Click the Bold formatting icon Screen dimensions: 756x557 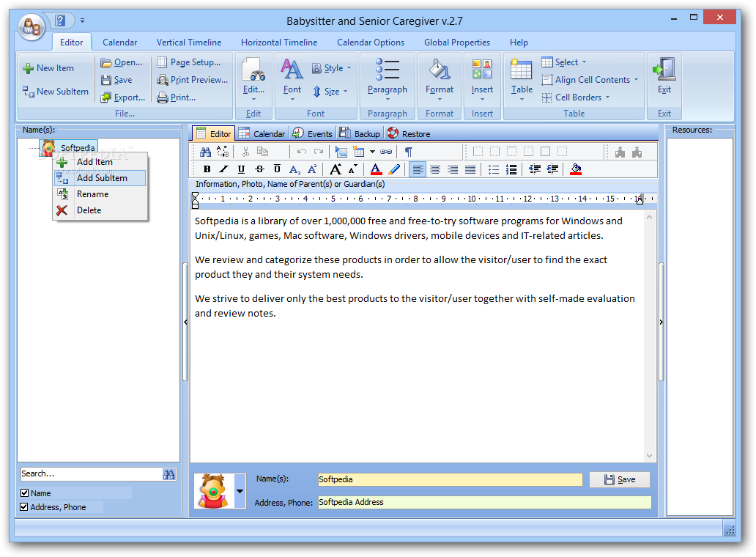tap(207, 169)
